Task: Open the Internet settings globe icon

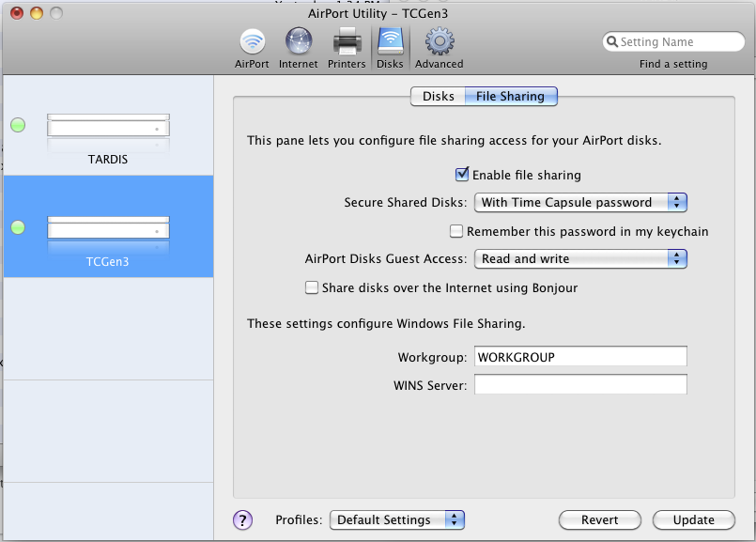Action: tap(298, 48)
